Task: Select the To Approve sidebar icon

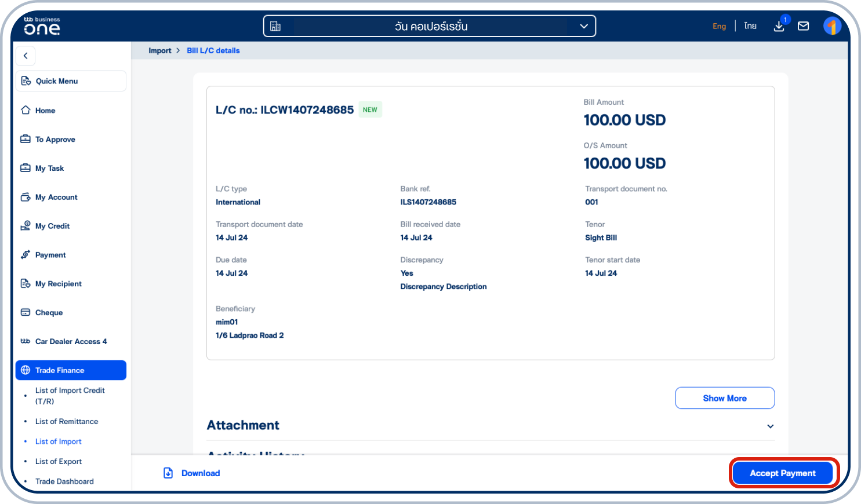Action: (x=26, y=139)
